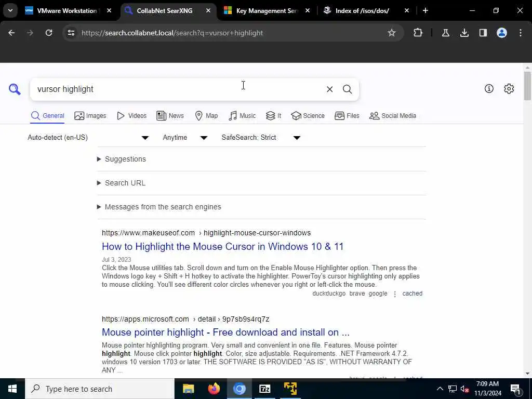532x399 pixels.
Task: Open the VMware taskbar icon
Action: (x=290, y=389)
